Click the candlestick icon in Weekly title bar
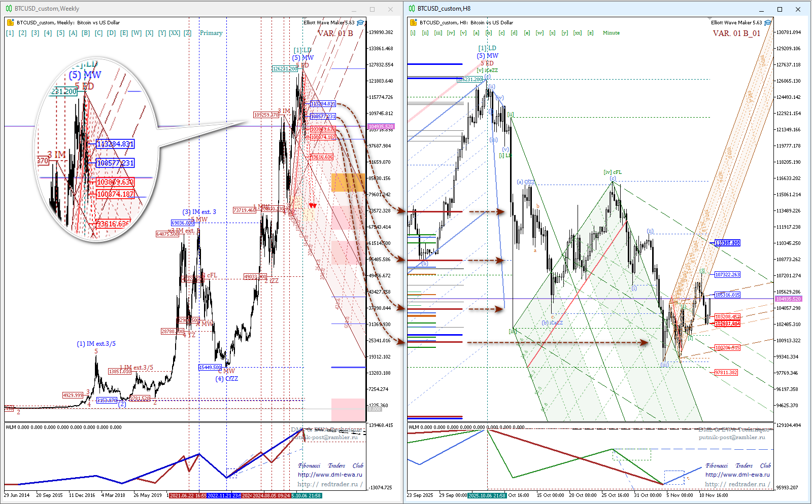Image resolution: width=812 pixels, height=504 pixels. click(9, 9)
